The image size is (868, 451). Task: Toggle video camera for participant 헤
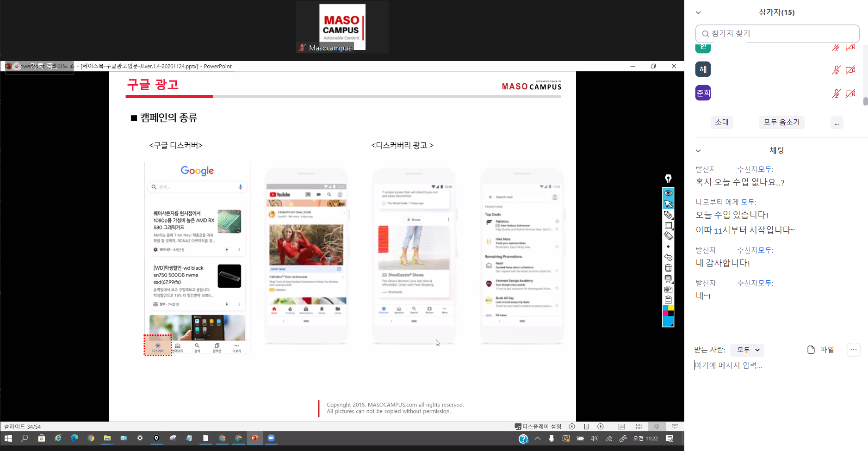tap(850, 70)
